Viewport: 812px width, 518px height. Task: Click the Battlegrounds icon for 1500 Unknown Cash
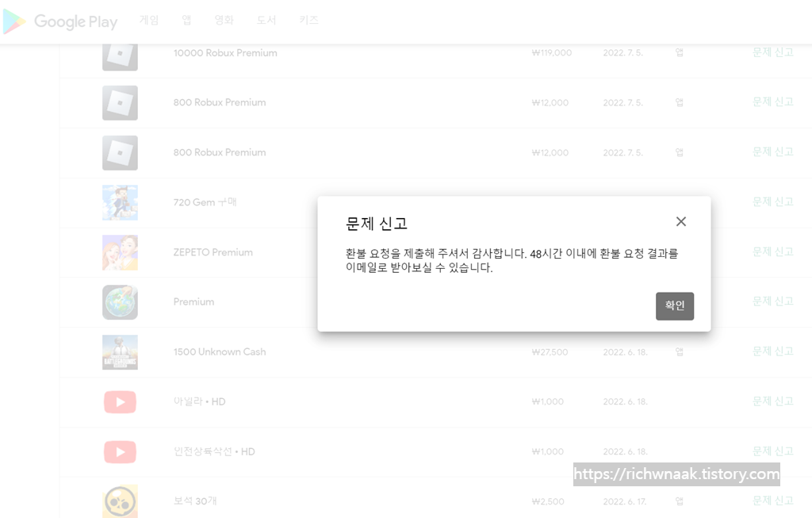(x=121, y=352)
